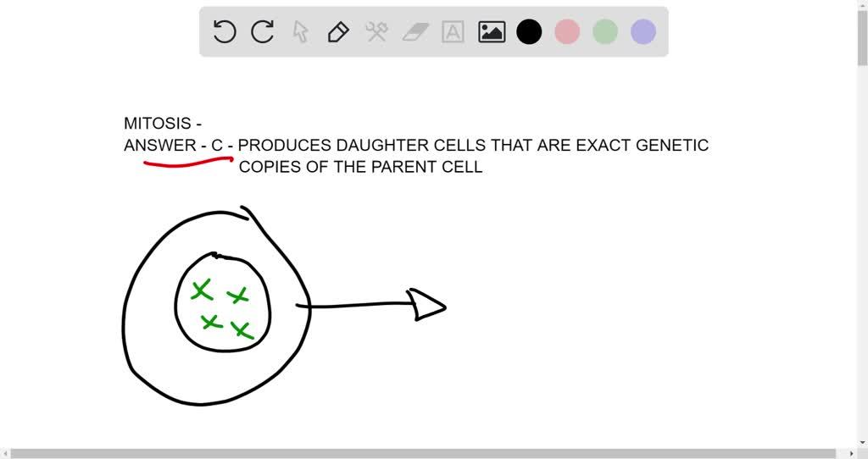Pick the purple color swatch
Viewport: 868px width, 459px height.
[x=643, y=32]
